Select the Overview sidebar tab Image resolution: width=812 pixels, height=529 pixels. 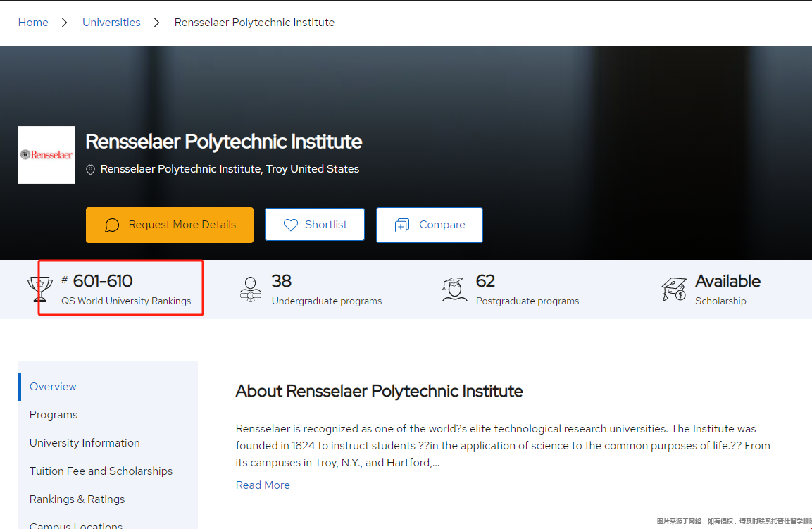[53, 387]
